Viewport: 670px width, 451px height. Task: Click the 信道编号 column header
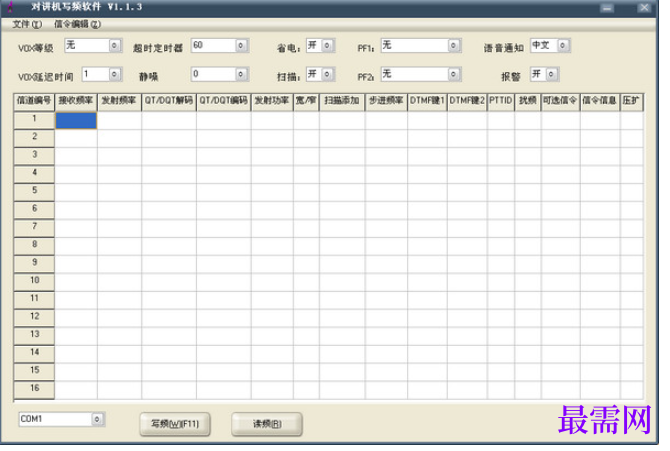(34, 101)
